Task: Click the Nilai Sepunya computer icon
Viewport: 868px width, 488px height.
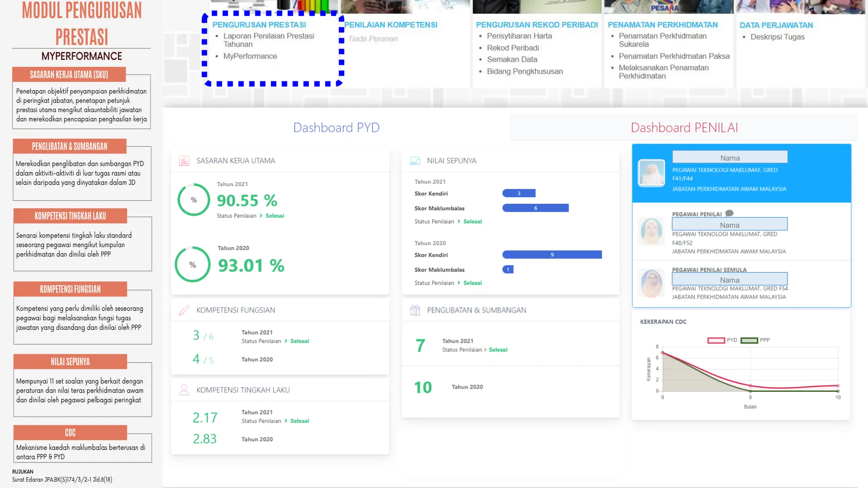Action: pos(415,161)
